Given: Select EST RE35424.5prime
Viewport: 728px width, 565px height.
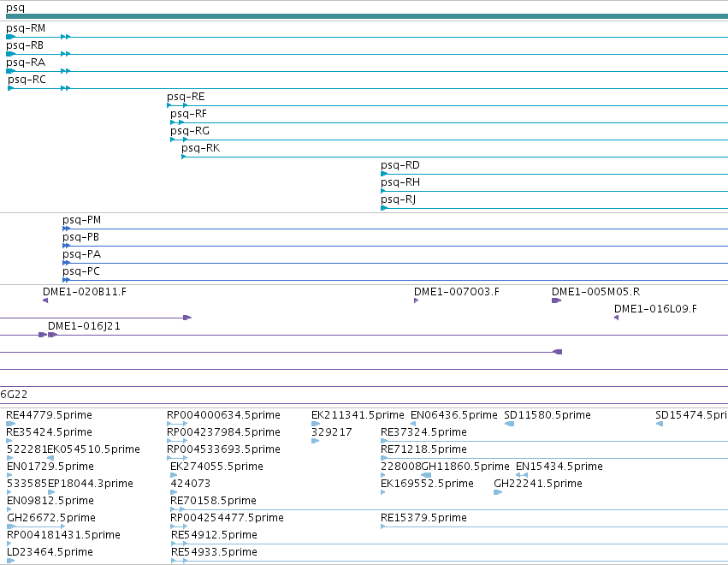Looking at the screenshot, I should (x=50, y=432).
